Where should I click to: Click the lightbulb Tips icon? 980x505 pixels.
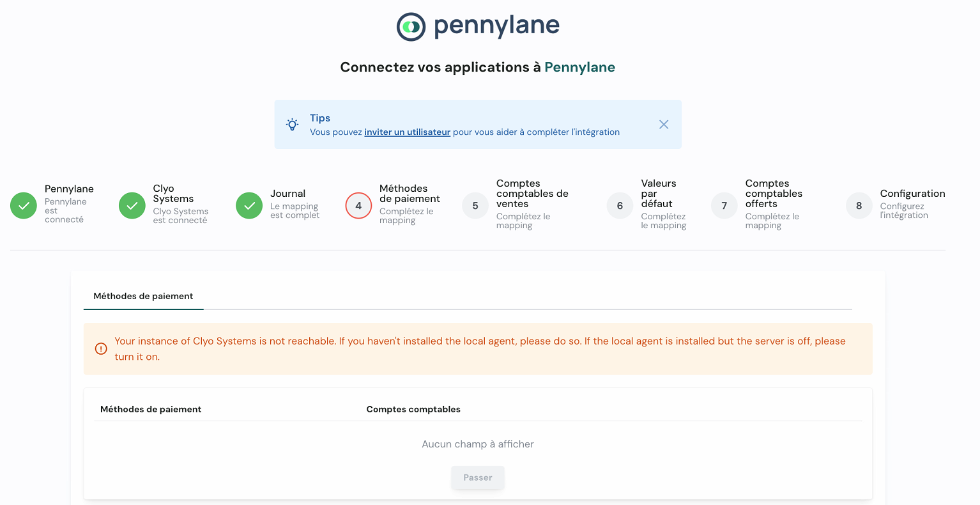292,125
